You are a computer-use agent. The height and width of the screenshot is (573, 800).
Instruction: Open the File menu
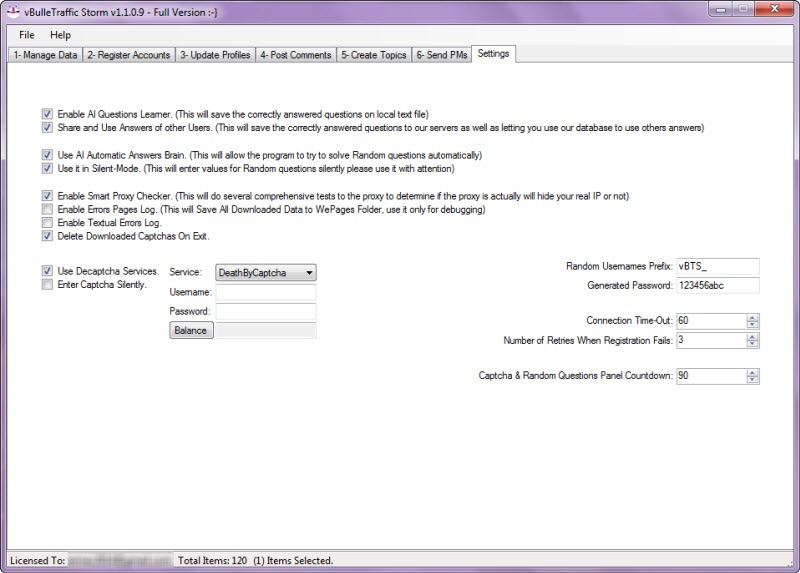[26, 35]
